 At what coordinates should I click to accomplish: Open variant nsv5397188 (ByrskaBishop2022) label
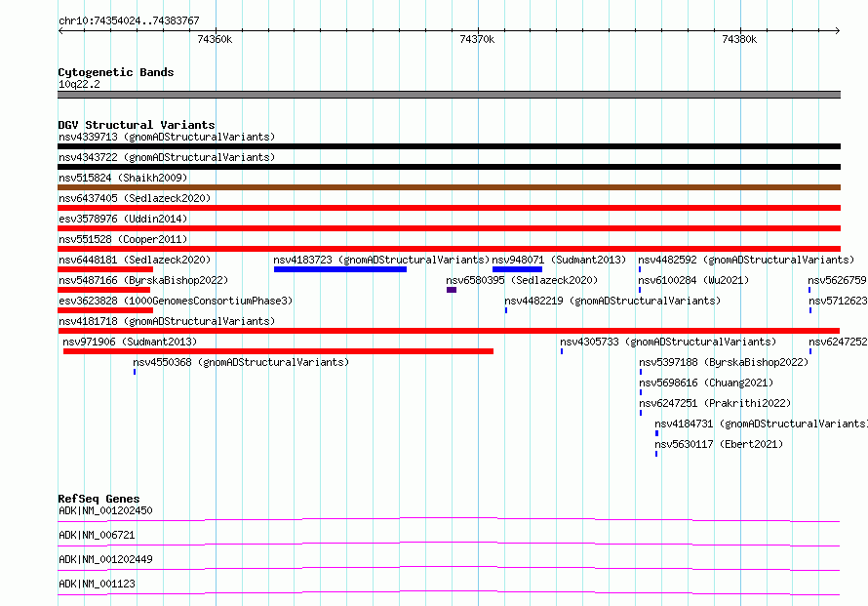pos(724,362)
